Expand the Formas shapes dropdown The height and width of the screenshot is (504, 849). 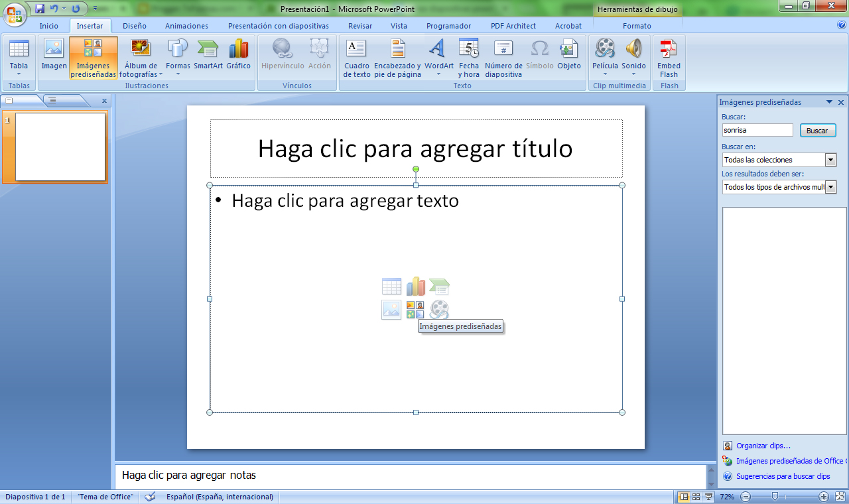[x=178, y=56]
